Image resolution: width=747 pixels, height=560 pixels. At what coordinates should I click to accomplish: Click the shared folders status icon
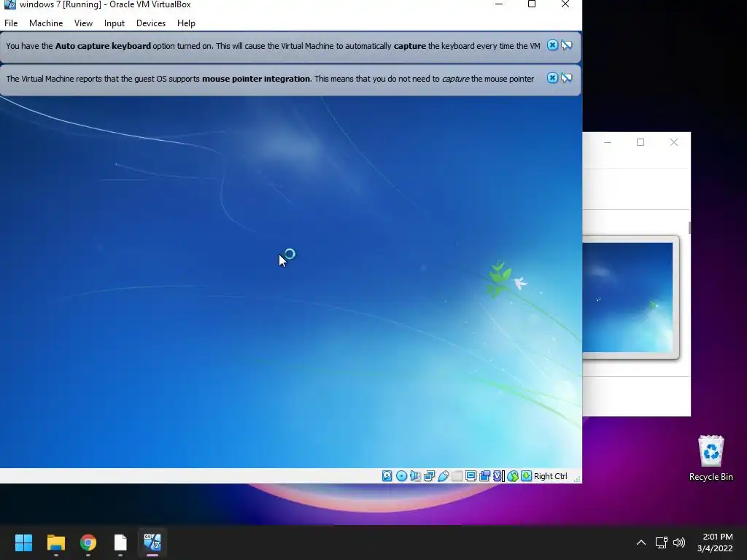(x=457, y=475)
